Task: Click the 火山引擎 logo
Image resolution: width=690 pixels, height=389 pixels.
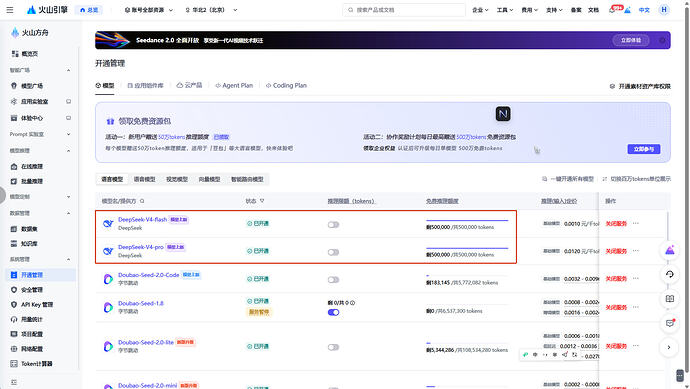Action: point(47,10)
